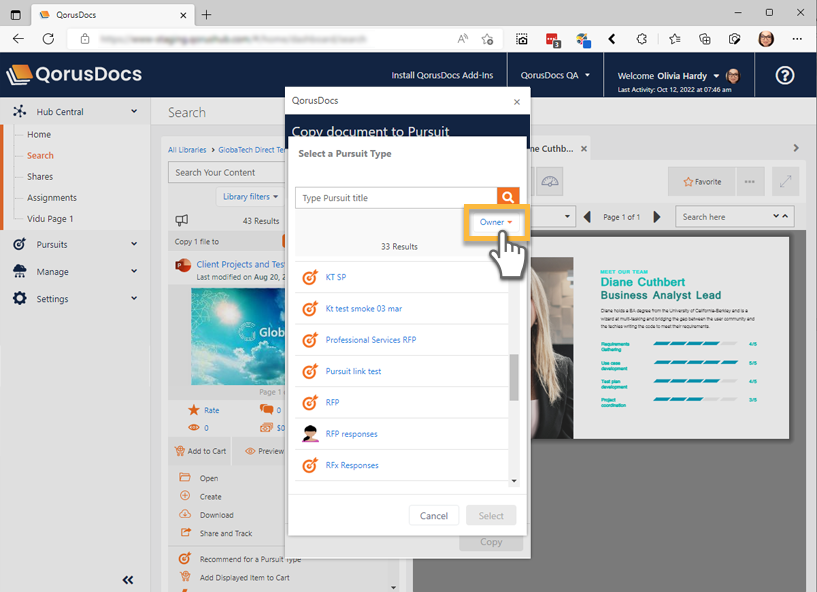Close the Diane Cuthb... preview tab
The width and height of the screenshot is (817, 592).
(584, 149)
